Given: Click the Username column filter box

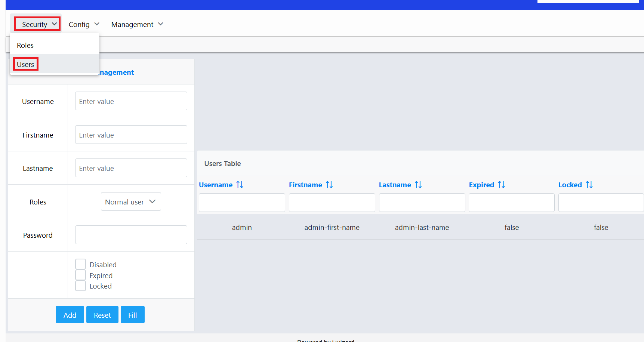Looking at the screenshot, I should 242,203.
